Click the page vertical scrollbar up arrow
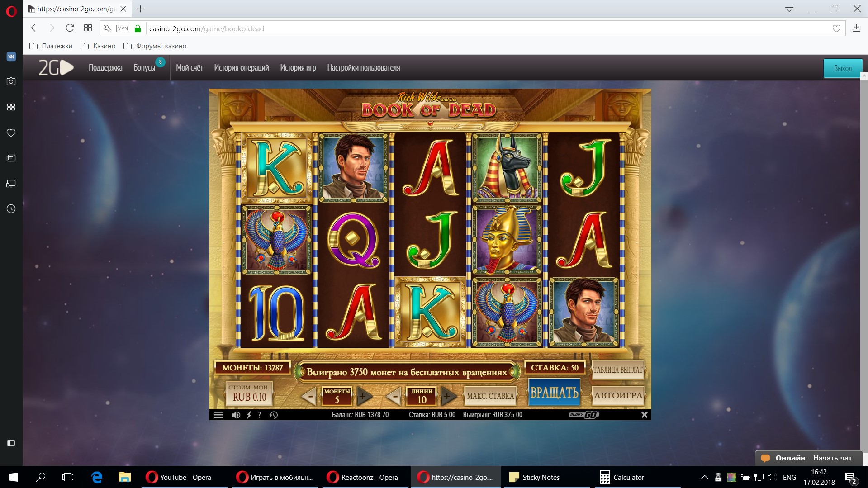Screen dimensions: 868x488 click(x=864, y=76)
